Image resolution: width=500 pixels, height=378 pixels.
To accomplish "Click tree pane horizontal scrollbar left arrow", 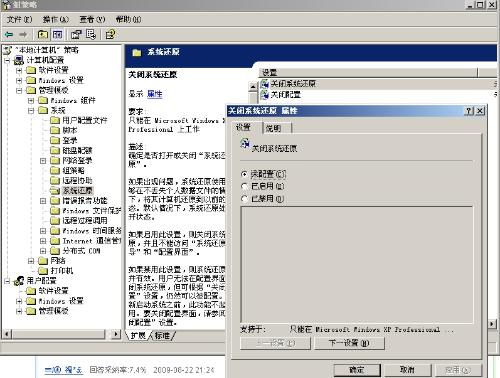I will [x=7, y=333].
